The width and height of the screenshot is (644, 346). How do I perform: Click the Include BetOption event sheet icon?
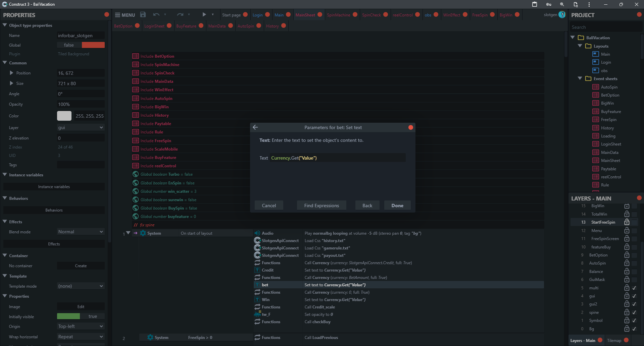point(136,56)
